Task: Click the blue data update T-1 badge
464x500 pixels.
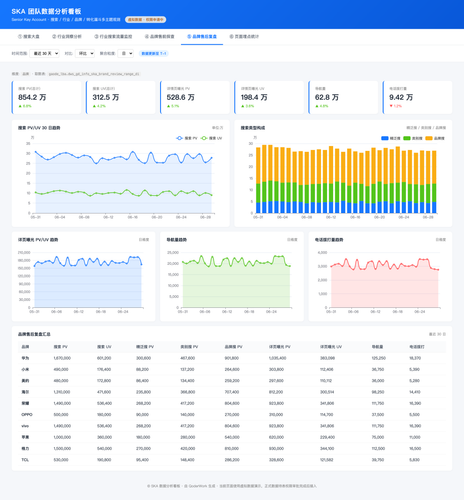Action: (154, 53)
